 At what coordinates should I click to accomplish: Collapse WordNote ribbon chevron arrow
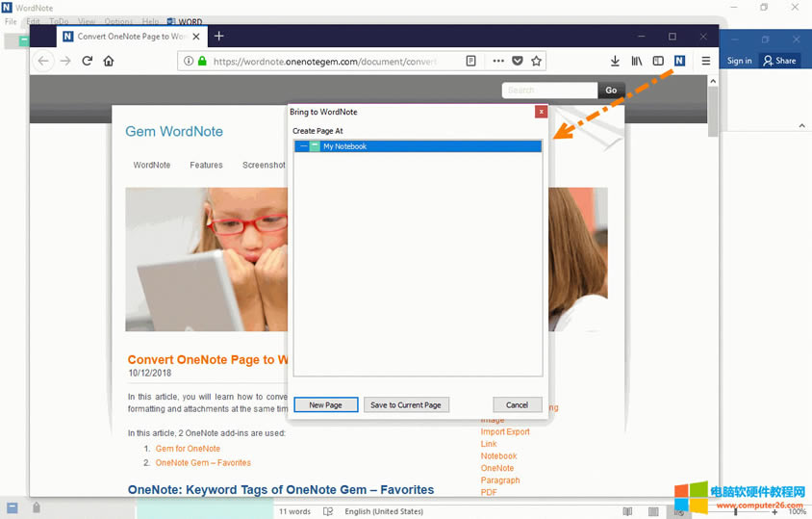pyautogui.click(x=801, y=125)
